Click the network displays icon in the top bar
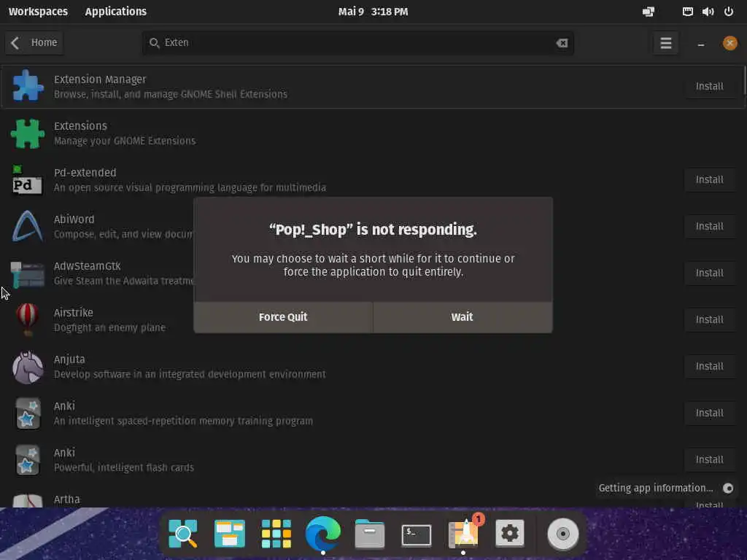The image size is (747, 560). (649, 12)
